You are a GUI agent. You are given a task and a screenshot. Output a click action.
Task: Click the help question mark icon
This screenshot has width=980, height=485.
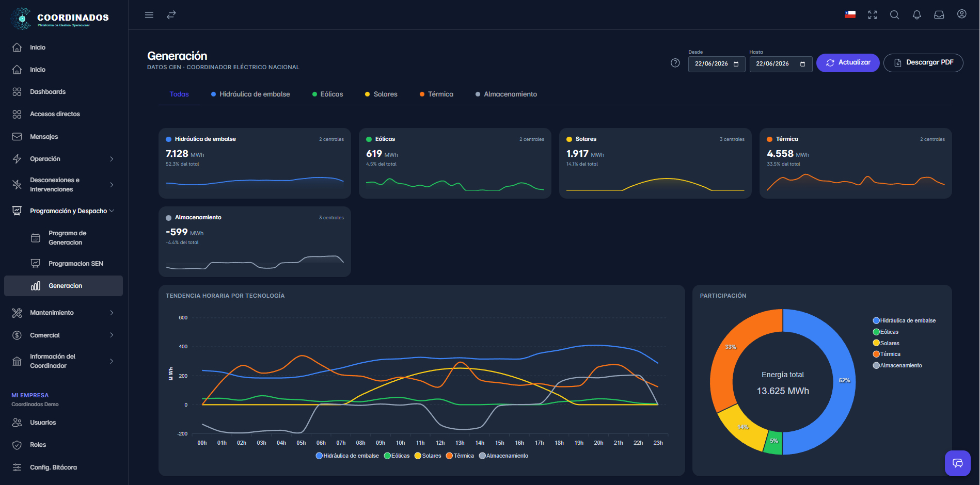[x=675, y=63]
